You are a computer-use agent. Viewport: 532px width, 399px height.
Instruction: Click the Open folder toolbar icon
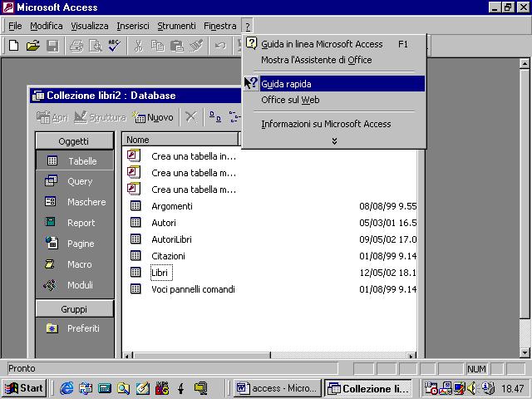pyautogui.click(x=33, y=46)
